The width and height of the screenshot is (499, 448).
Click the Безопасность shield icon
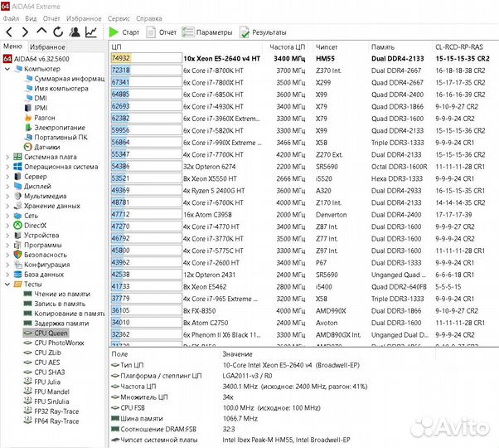(x=18, y=255)
